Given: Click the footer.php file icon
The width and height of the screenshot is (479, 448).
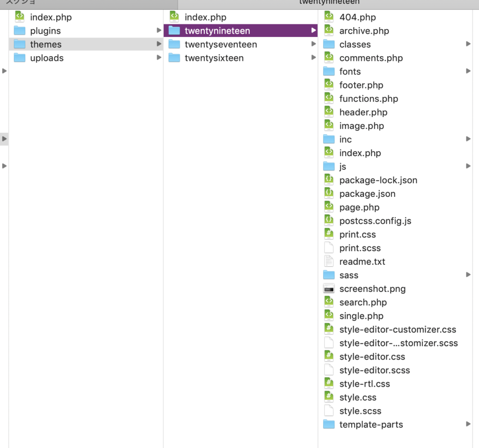Looking at the screenshot, I should click(329, 85).
